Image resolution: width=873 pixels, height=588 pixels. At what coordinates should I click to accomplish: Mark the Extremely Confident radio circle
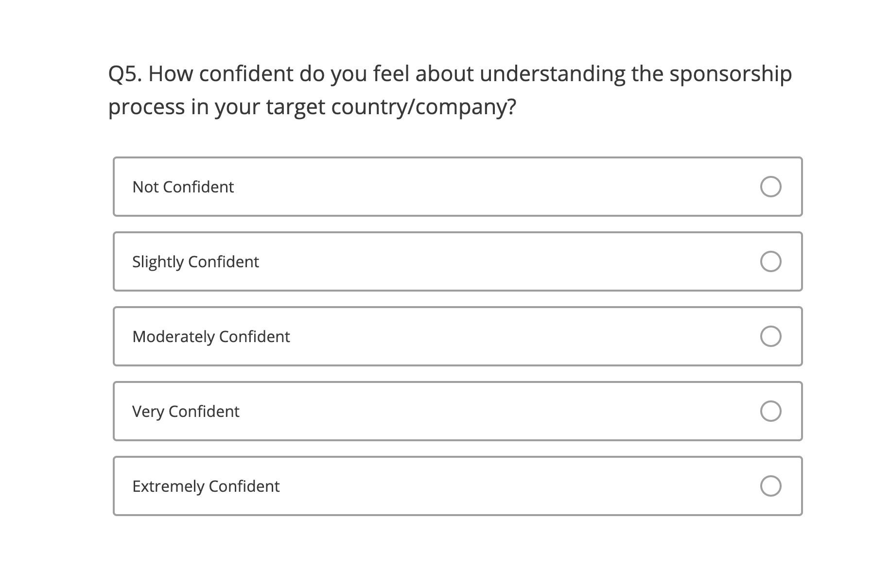pos(770,486)
